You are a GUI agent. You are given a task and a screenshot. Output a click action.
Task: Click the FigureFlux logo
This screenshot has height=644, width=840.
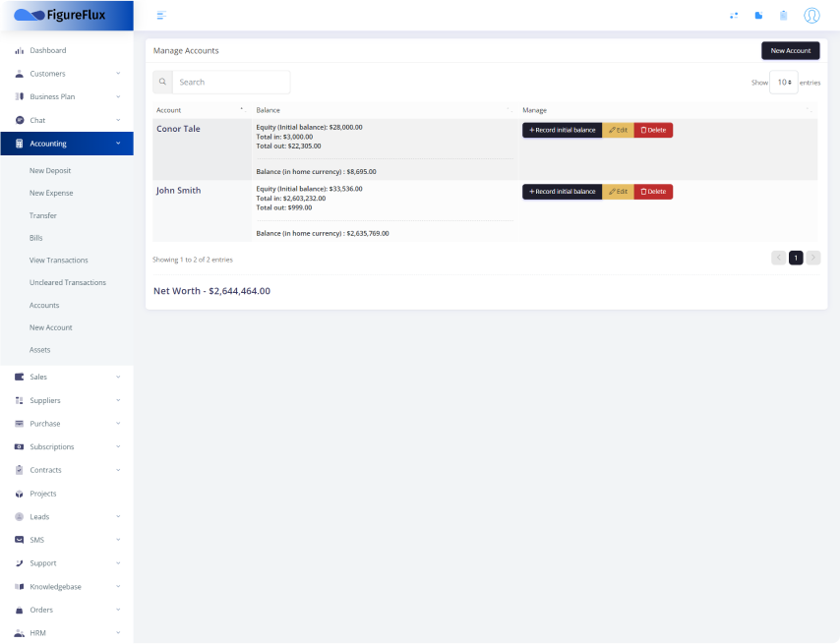tap(60, 15)
